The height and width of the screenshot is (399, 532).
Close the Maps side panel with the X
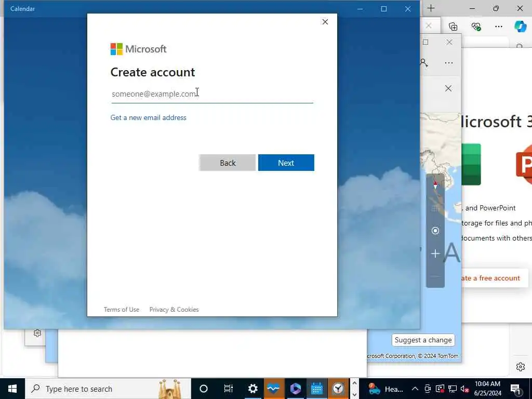448,88
